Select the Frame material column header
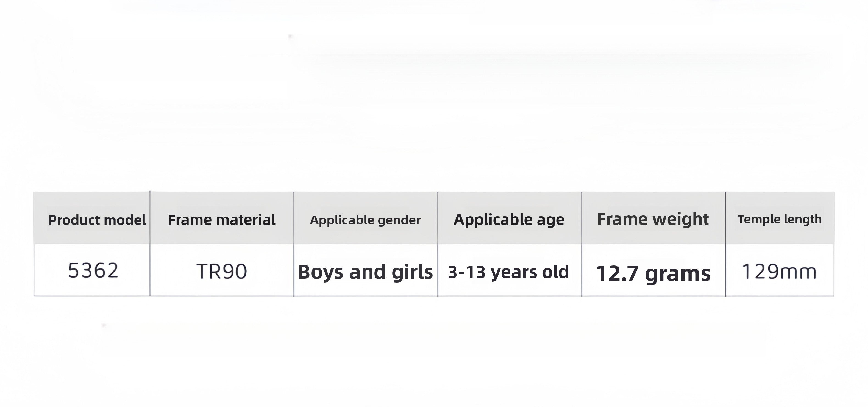 tap(222, 218)
